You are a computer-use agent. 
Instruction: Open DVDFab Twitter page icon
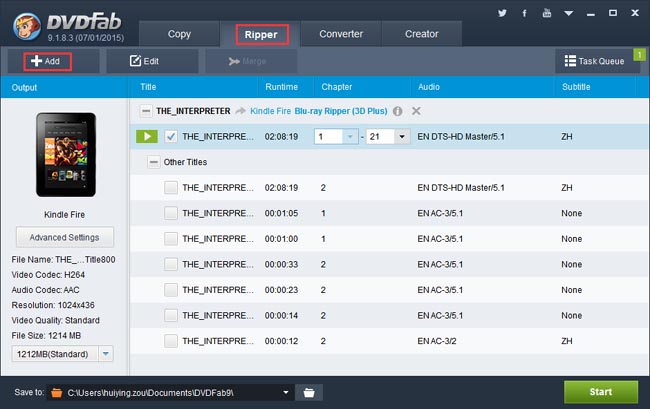502,13
